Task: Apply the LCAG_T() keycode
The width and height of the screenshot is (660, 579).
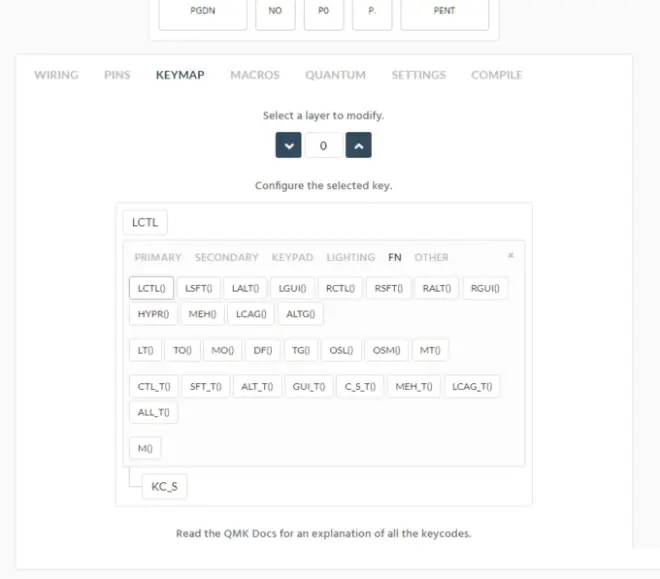Action: [472, 386]
